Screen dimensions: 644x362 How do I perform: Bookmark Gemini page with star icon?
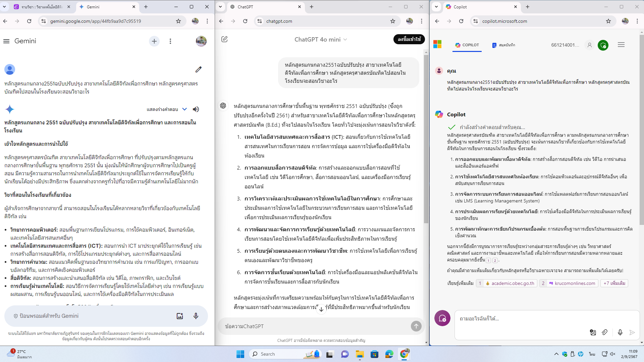(178, 21)
